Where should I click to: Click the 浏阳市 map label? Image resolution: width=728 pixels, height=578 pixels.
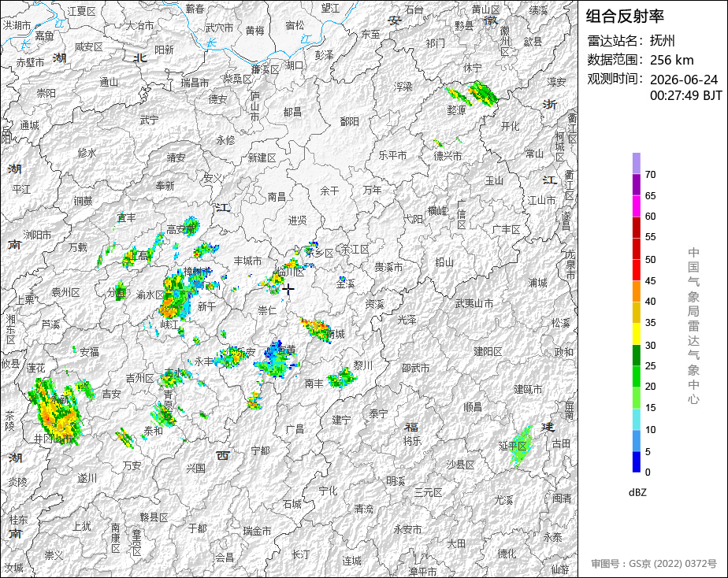pyautogui.click(x=38, y=235)
